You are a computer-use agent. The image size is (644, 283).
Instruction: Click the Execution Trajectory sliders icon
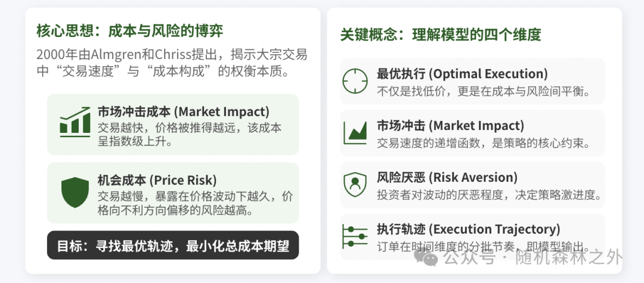[x=355, y=236]
